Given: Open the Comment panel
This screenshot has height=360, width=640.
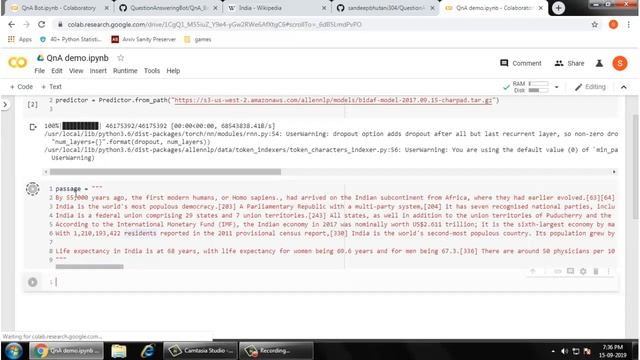Looking at the screenshot, I should tap(521, 63).
